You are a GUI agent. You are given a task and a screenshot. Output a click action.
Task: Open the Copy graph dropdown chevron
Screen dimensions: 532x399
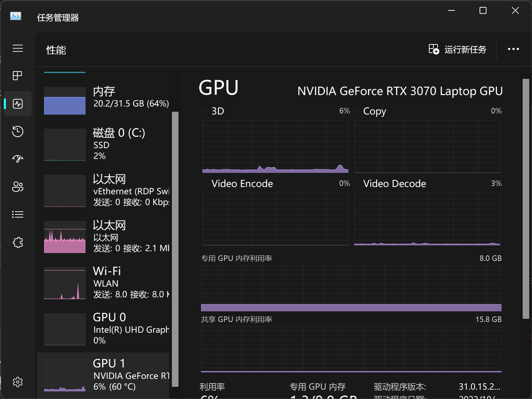coord(357,111)
